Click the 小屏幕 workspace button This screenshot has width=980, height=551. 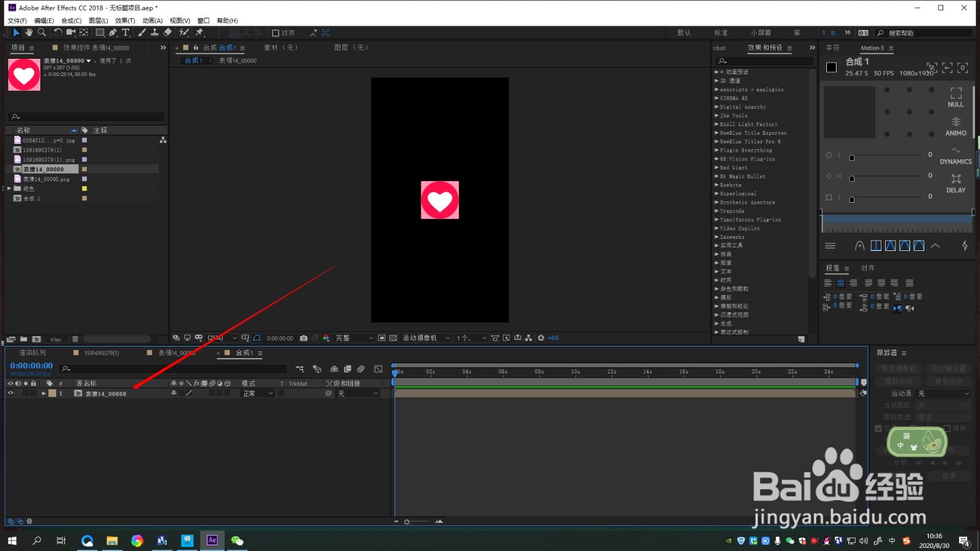pyautogui.click(x=761, y=33)
